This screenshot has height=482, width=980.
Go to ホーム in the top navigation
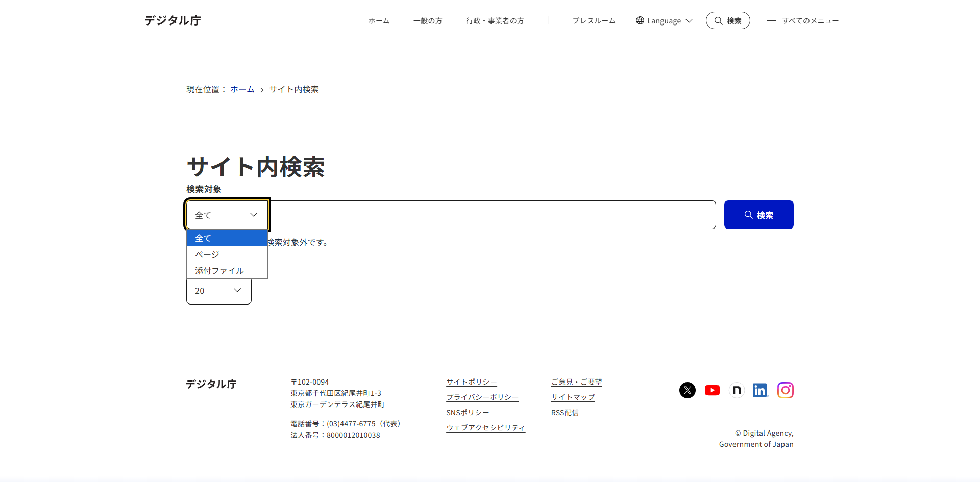pyautogui.click(x=379, y=21)
